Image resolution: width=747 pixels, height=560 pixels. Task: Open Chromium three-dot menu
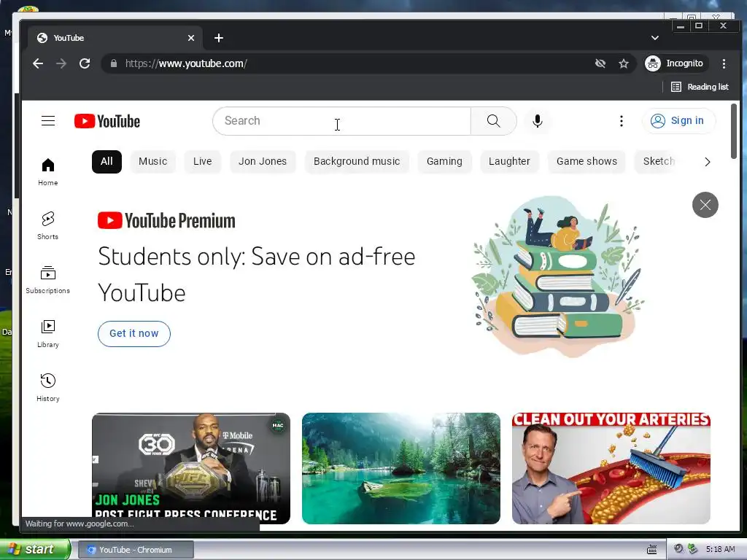coord(724,63)
